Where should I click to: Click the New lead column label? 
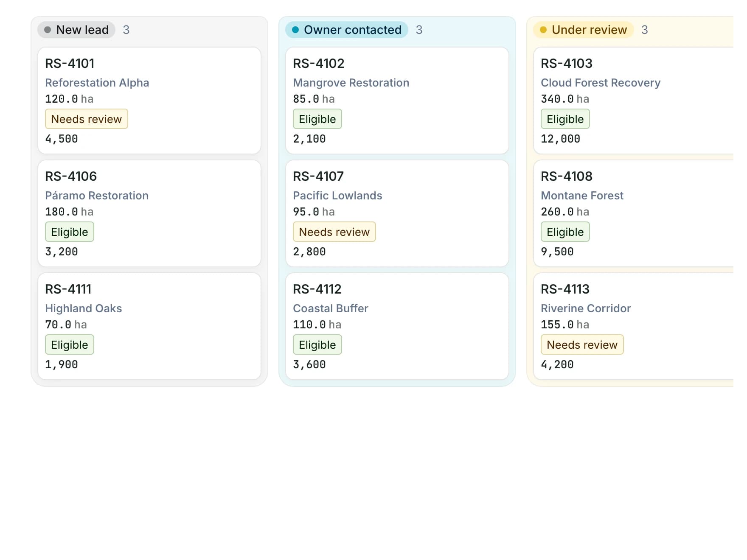click(76, 30)
